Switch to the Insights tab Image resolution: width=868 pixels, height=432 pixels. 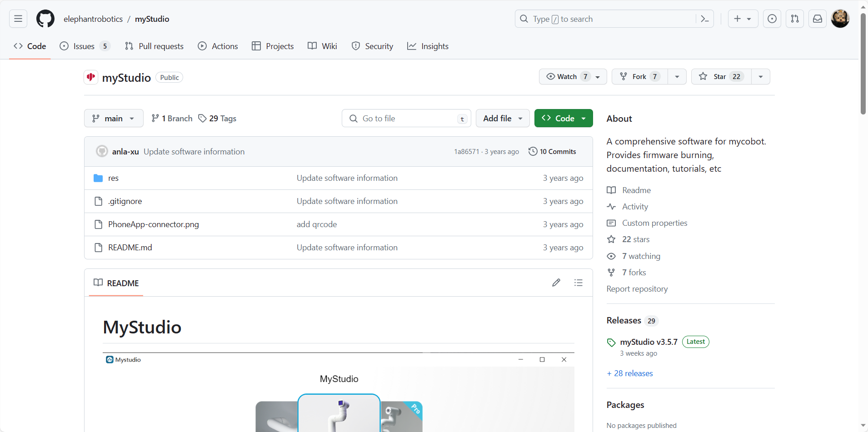pos(428,46)
